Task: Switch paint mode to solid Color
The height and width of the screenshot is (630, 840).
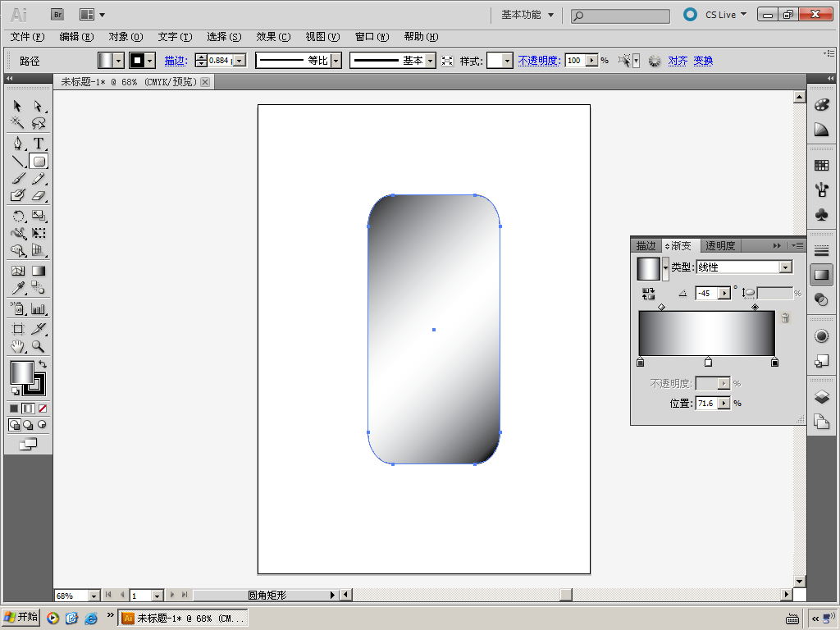Action: pyautogui.click(x=14, y=408)
